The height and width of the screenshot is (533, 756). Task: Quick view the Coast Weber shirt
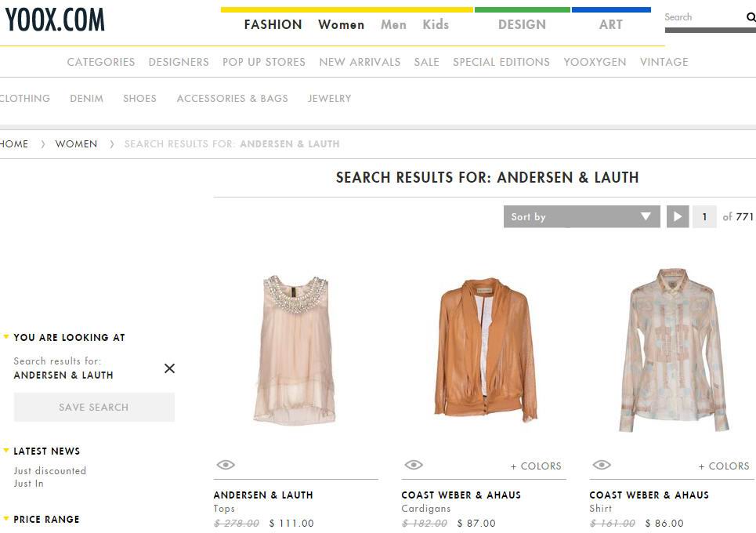[602, 465]
